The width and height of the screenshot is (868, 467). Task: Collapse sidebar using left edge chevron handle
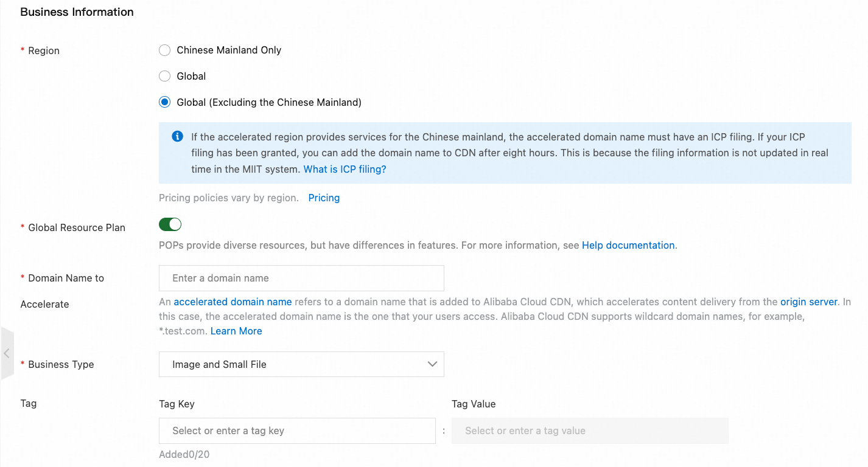coord(7,353)
